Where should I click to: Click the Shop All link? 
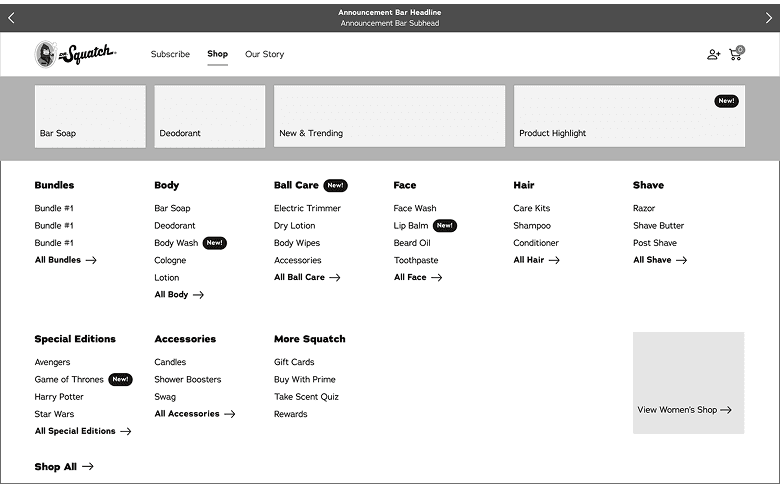[x=64, y=467]
